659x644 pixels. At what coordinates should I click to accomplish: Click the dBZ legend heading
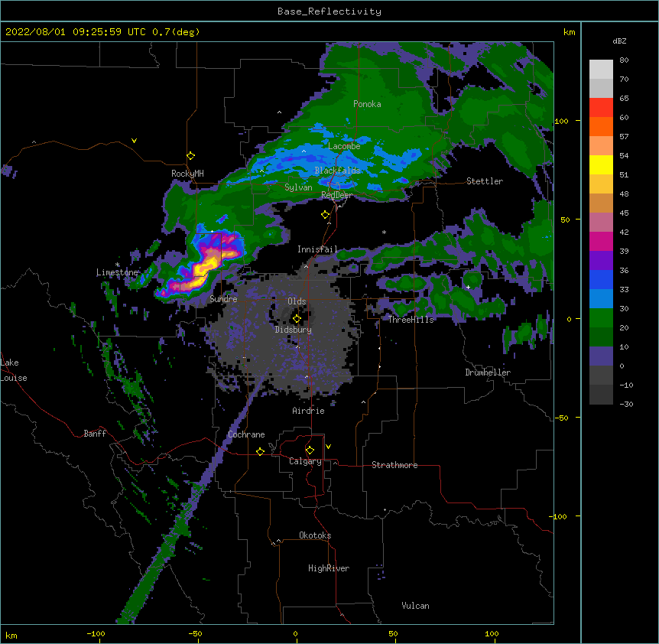[619, 41]
